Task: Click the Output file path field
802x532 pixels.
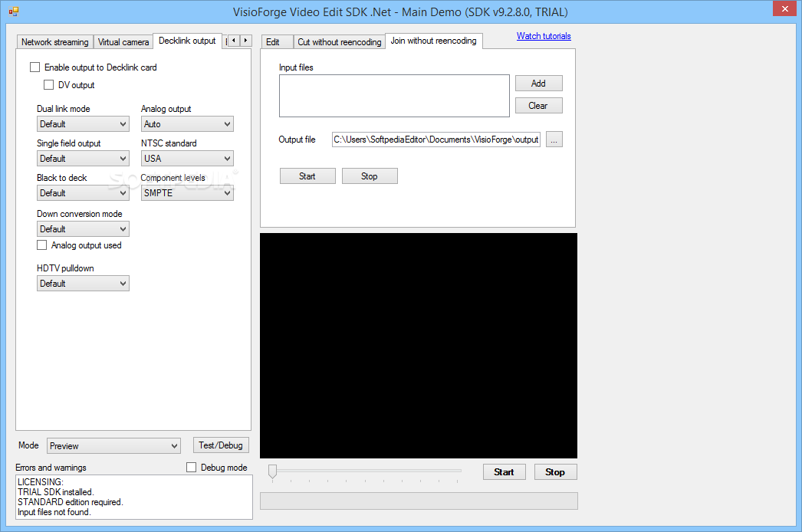Action: coord(436,140)
